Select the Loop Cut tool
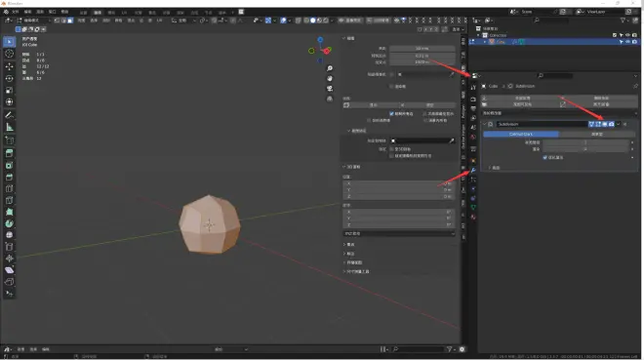Viewport: 644px width, 360px height. tap(10, 189)
